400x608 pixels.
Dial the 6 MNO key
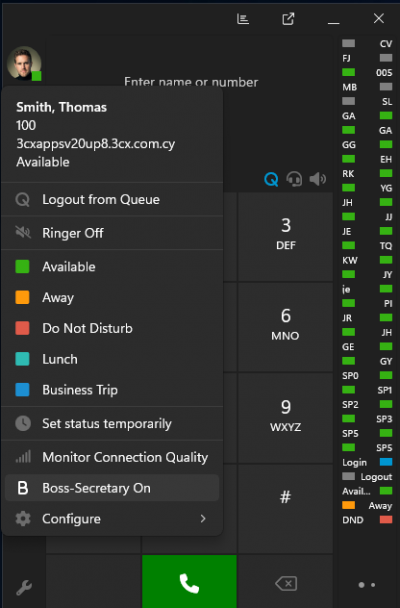pyautogui.click(x=286, y=327)
